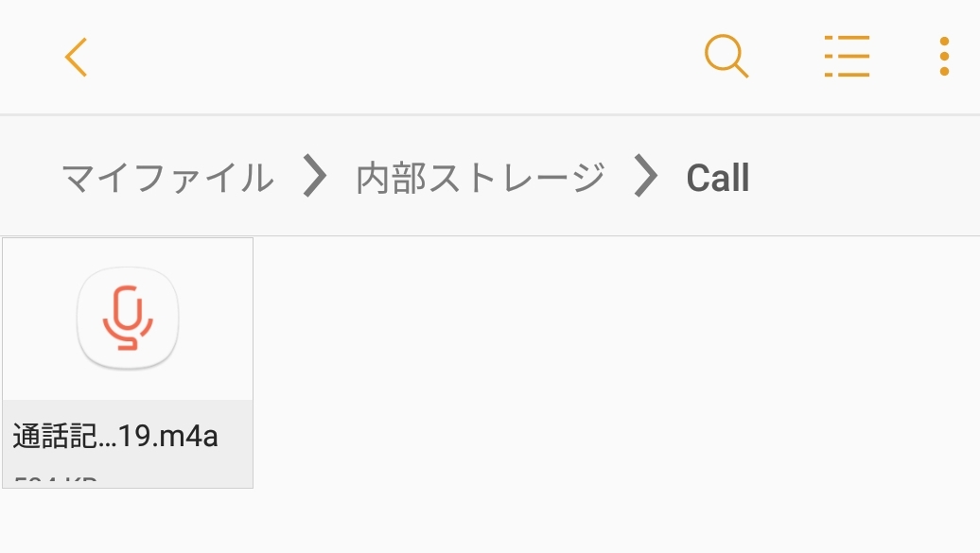Viewport: 980px width, 553px height.
Task: Select the m4a recording file tile
Action: [x=128, y=362]
